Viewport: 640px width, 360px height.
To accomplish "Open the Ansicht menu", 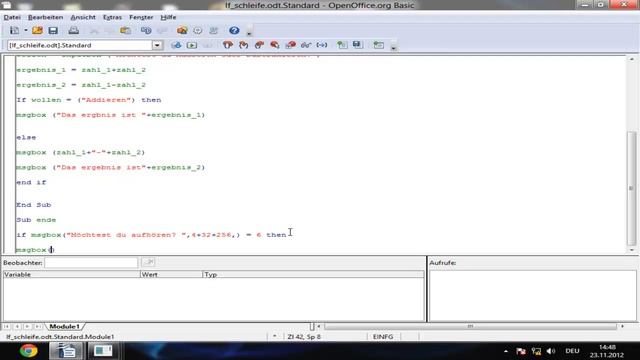I will (x=83, y=17).
